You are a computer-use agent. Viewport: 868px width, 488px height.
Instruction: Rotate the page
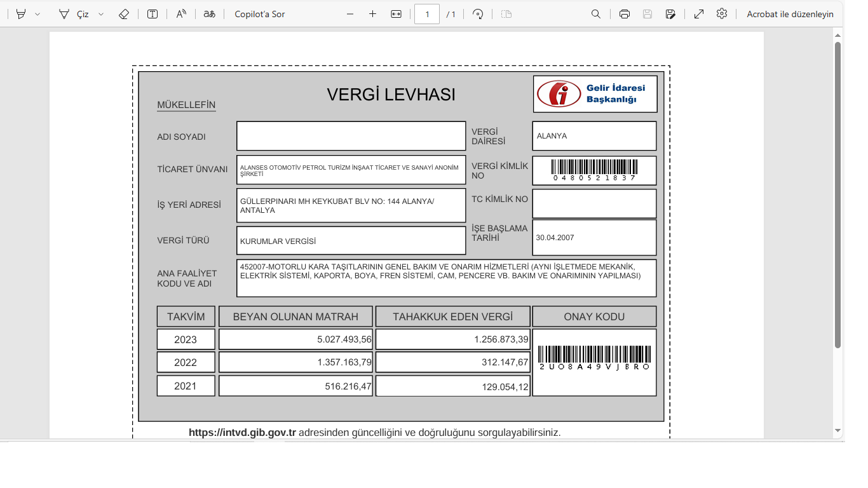[x=478, y=14]
